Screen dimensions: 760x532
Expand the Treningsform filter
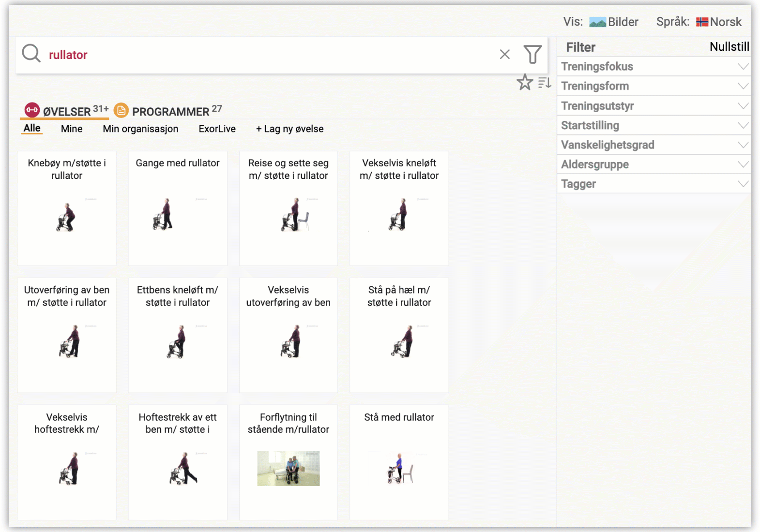[x=654, y=86]
